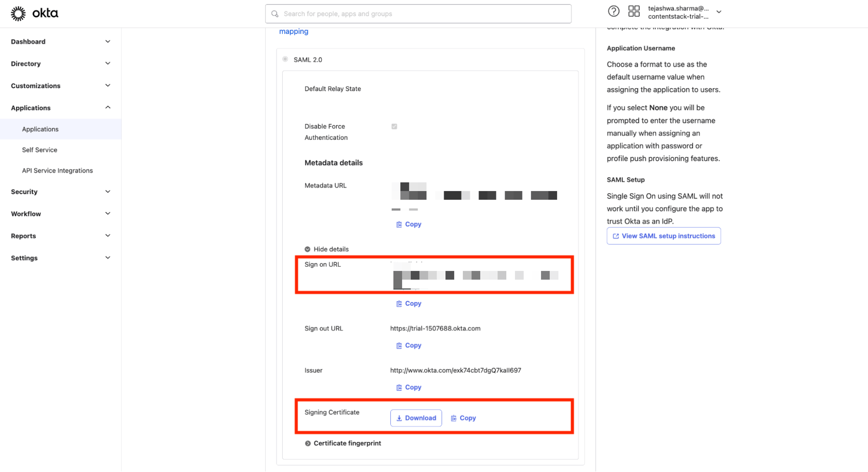Expand the Security menu chevron
This screenshot has height=472, width=868.
[x=108, y=192]
